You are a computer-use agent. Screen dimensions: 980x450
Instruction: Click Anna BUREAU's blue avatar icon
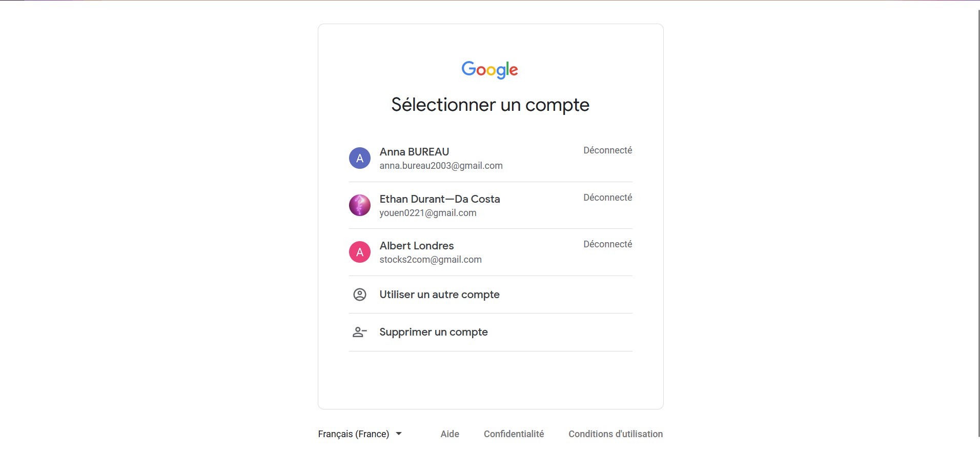[x=360, y=158]
